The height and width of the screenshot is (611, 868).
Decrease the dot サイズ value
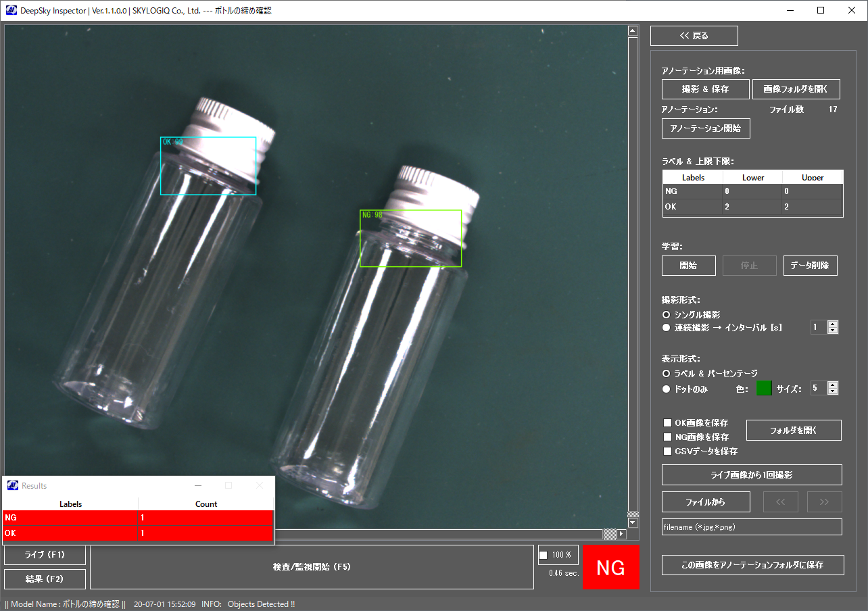coord(833,391)
